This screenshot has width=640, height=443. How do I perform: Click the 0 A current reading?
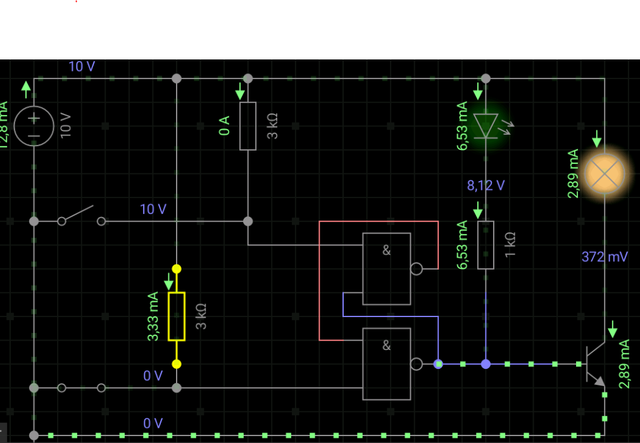pos(224,126)
